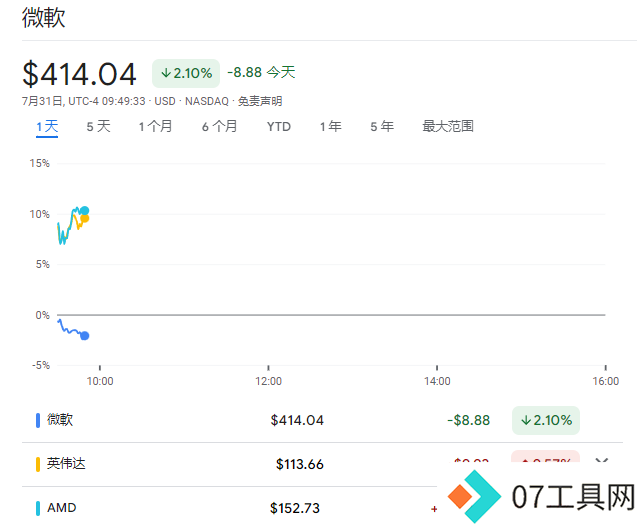Switch to the 5 年 range tab

click(x=382, y=127)
